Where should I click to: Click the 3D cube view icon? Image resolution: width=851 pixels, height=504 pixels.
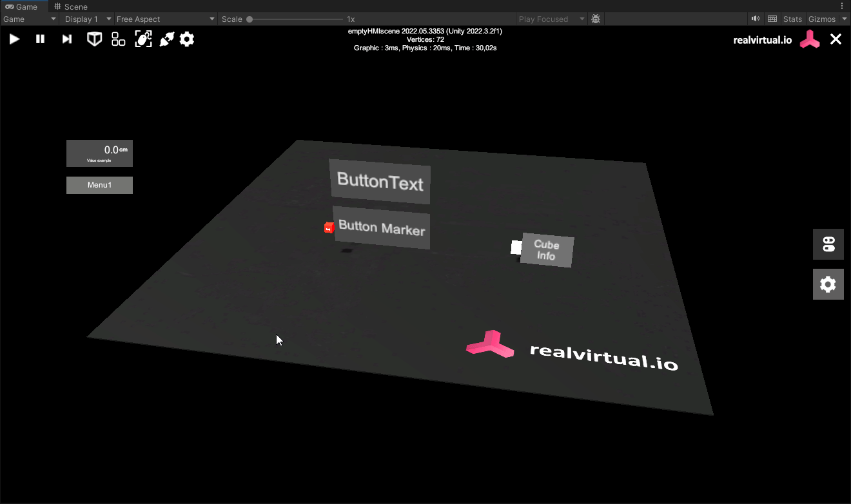(x=95, y=39)
